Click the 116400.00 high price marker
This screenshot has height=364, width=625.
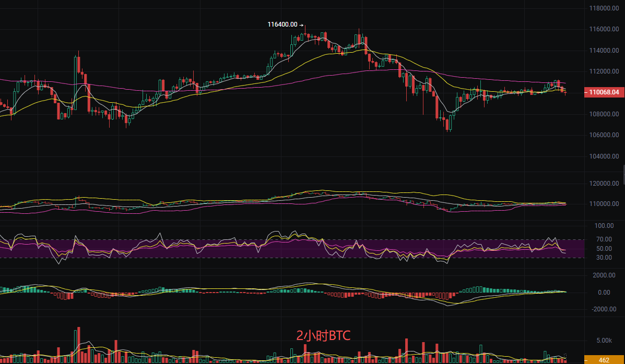click(x=282, y=25)
